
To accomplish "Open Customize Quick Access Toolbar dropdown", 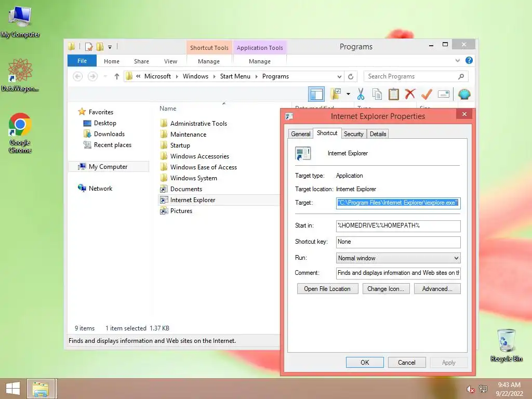I will point(110,47).
